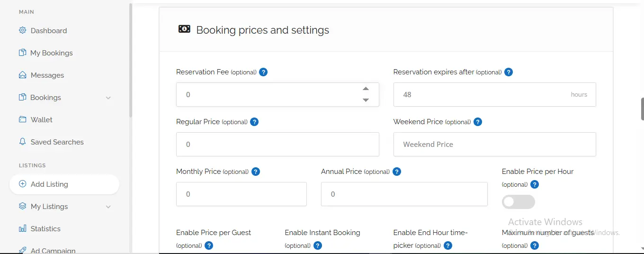Click the Statistics bar chart icon
Screen dimensions: 644x254
click(22, 228)
